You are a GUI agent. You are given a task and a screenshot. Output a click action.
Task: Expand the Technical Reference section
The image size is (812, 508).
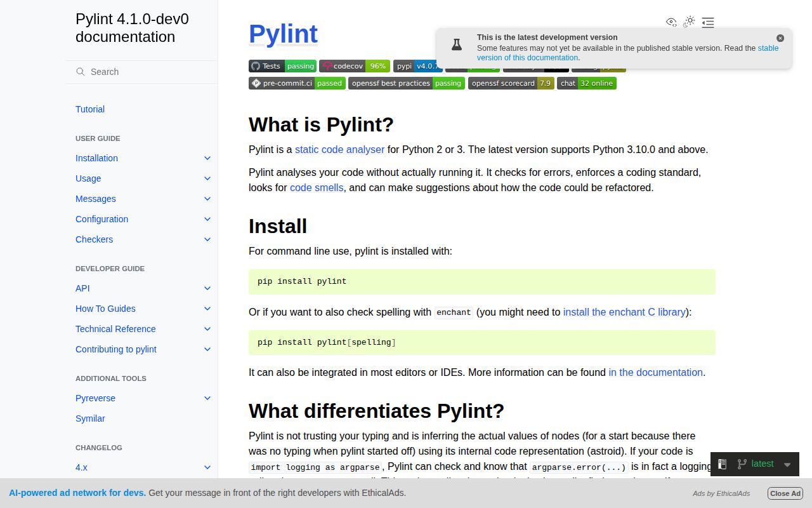(207, 329)
